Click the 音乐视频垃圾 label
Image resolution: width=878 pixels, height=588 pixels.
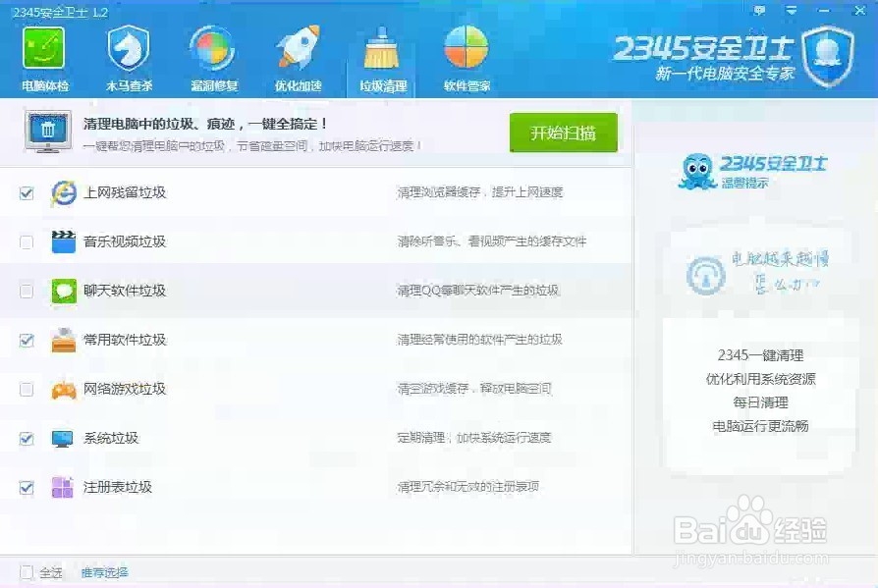tap(125, 241)
